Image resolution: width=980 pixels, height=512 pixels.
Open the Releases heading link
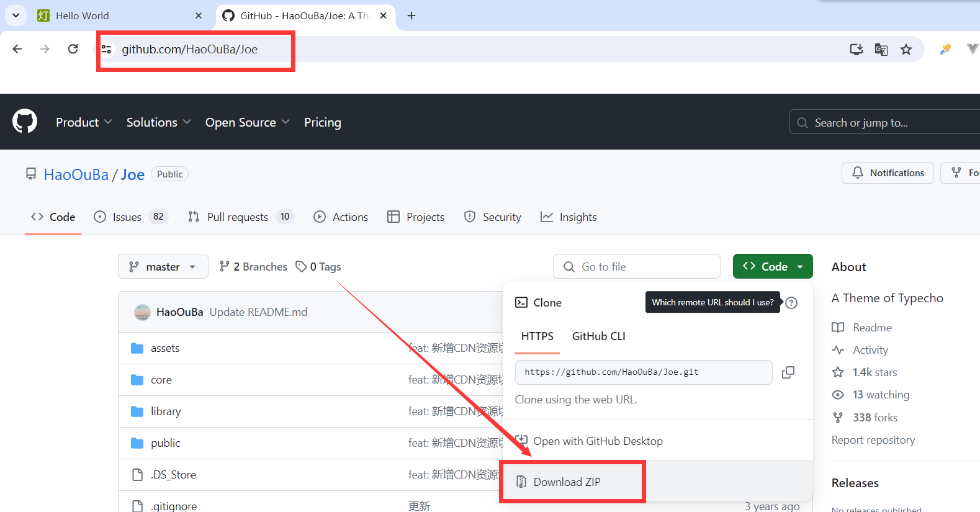pos(855,483)
